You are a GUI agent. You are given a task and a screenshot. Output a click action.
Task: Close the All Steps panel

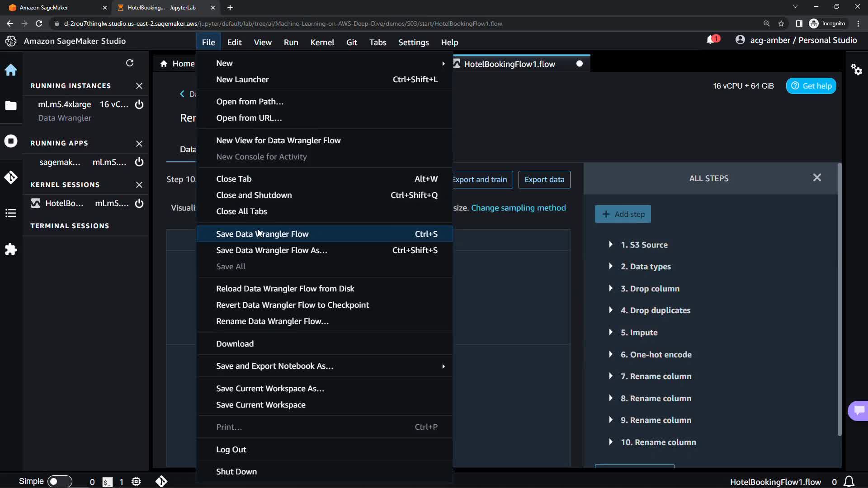click(817, 178)
